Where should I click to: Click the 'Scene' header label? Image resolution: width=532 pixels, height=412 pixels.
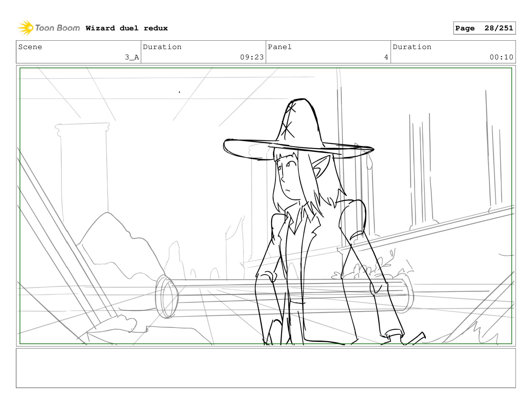pyautogui.click(x=30, y=47)
